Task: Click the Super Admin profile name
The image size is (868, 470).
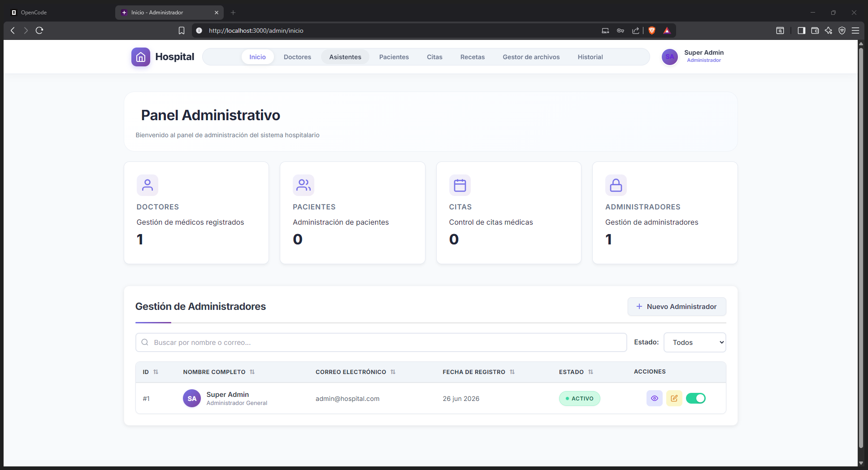Action: 704,52
